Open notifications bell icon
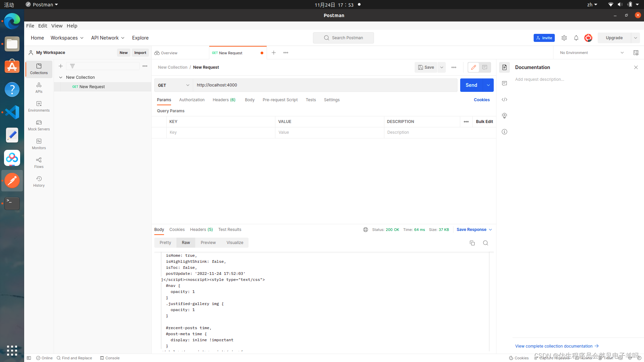 coord(576,38)
